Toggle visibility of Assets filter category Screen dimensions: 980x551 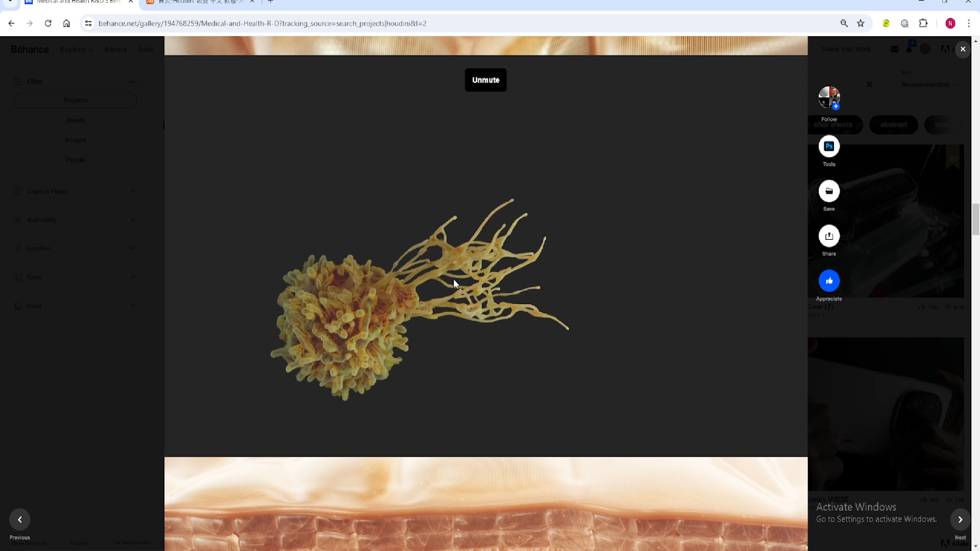point(75,120)
